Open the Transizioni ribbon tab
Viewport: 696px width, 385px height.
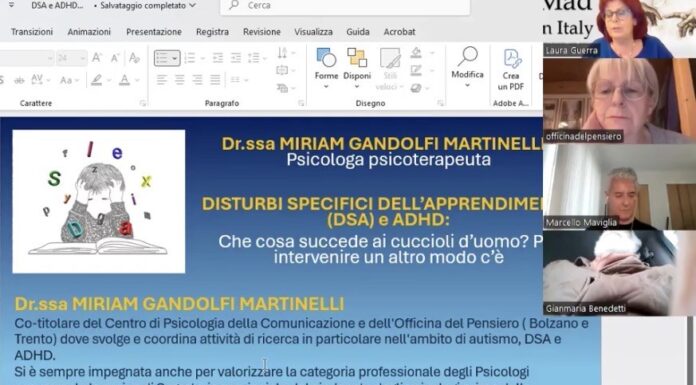32,32
